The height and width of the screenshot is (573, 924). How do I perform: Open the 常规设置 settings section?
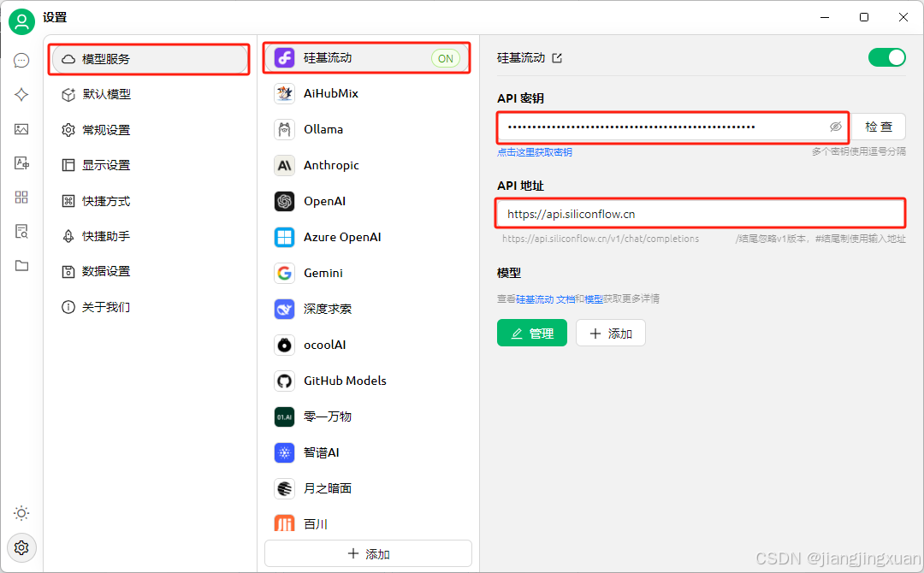pos(150,129)
